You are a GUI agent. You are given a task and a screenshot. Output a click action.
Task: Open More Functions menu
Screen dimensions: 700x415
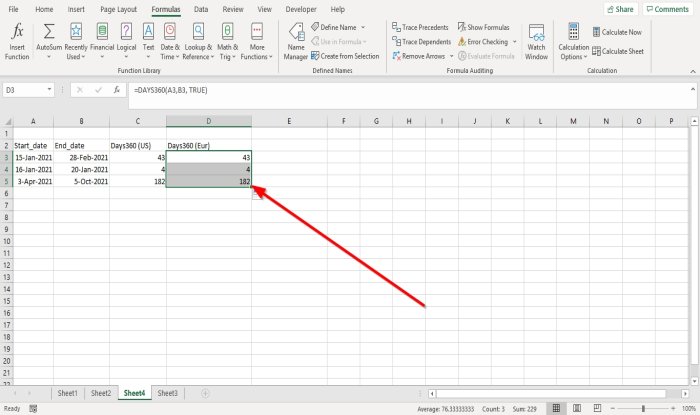click(257, 42)
